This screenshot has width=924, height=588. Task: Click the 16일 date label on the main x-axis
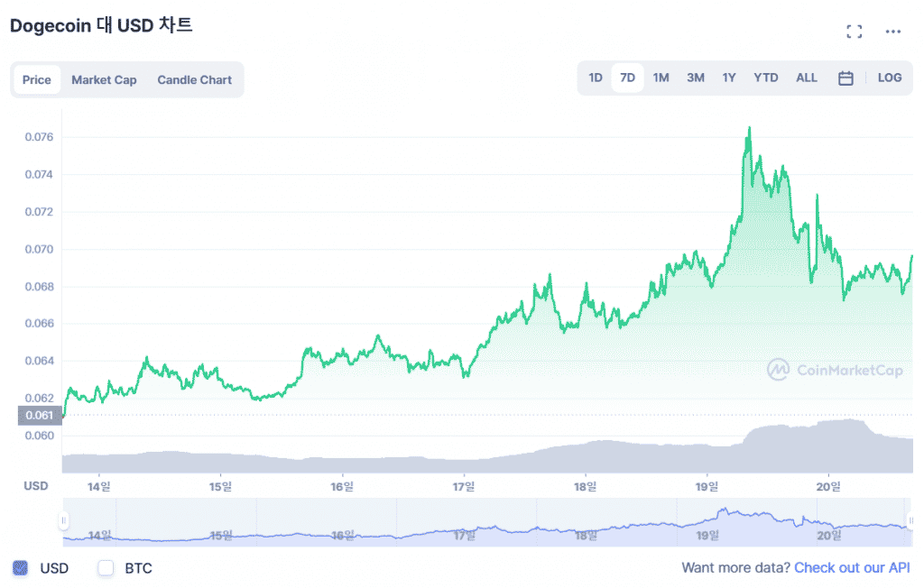(x=342, y=487)
